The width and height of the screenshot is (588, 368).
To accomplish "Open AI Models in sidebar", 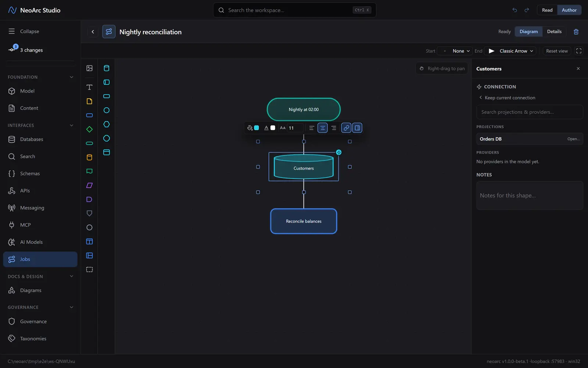I will click(40, 242).
